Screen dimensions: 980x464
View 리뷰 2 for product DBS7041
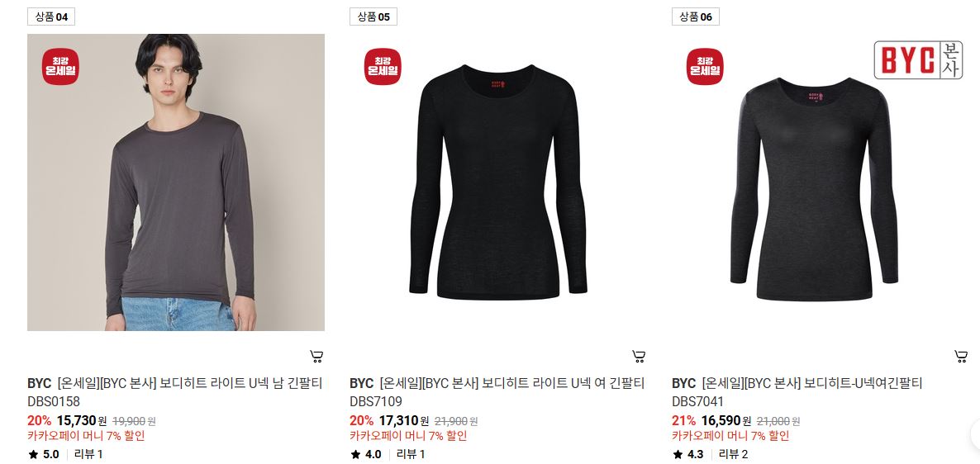pyautogui.click(x=733, y=455)
